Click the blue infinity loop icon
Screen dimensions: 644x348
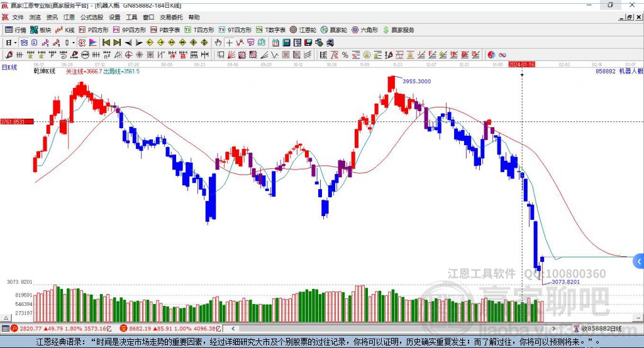502,55
